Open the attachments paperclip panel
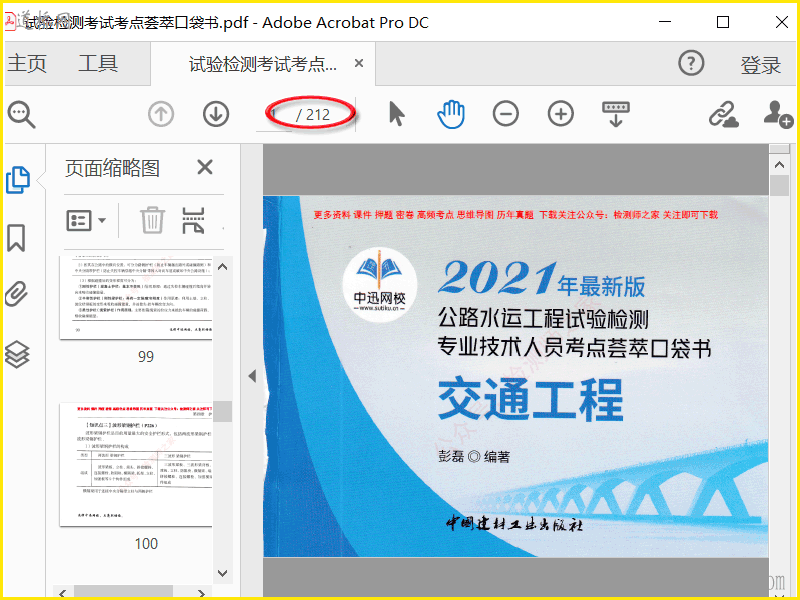 click(x=16, y=294)
